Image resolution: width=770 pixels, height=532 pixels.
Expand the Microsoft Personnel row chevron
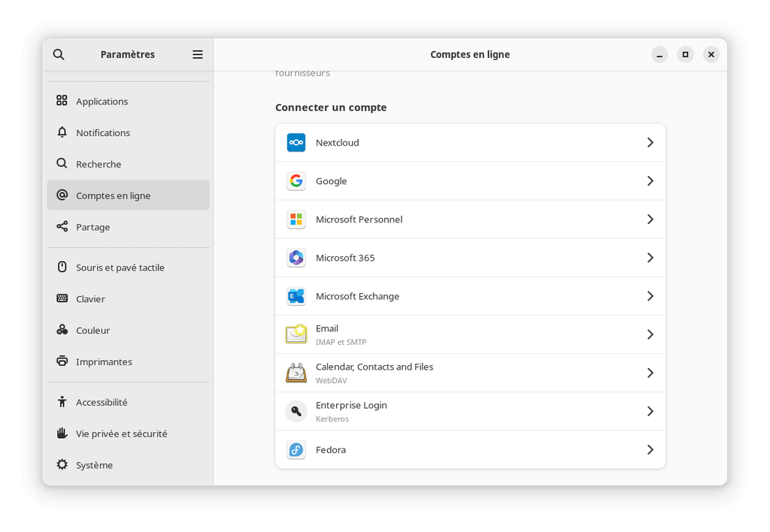pos(650,219)
